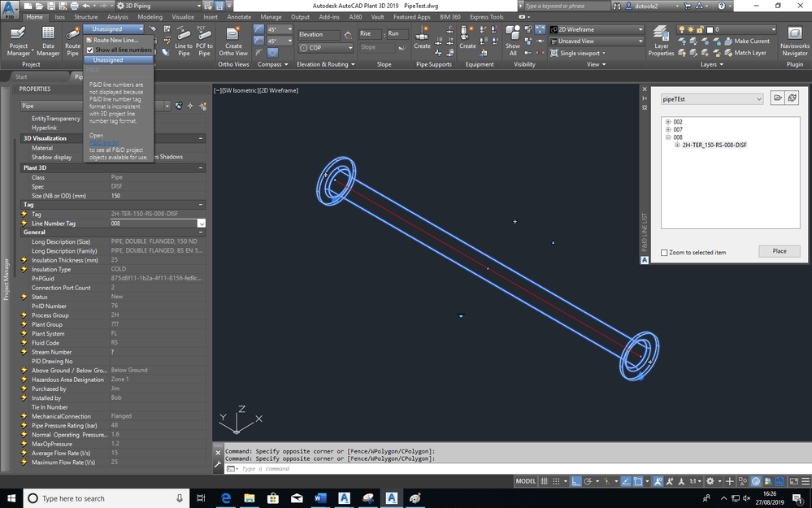Open the Line Number Tag dropdown
Viewport: 812px width, 508px height.
pos(201,224)
